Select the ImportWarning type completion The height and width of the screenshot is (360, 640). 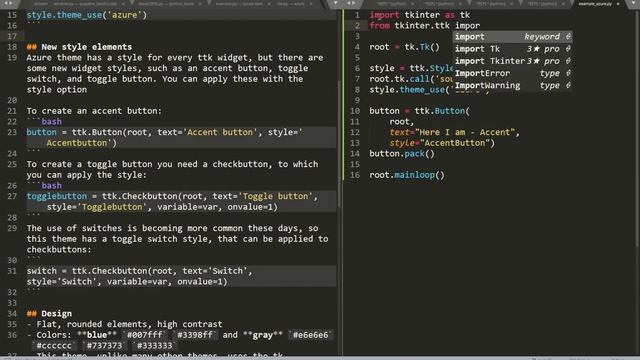point(512,86)
